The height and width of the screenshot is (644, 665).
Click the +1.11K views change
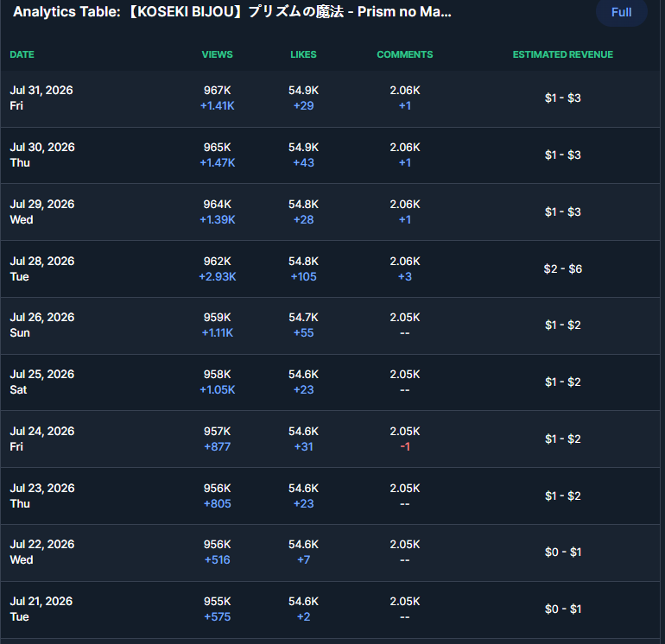tap(217, 333)
